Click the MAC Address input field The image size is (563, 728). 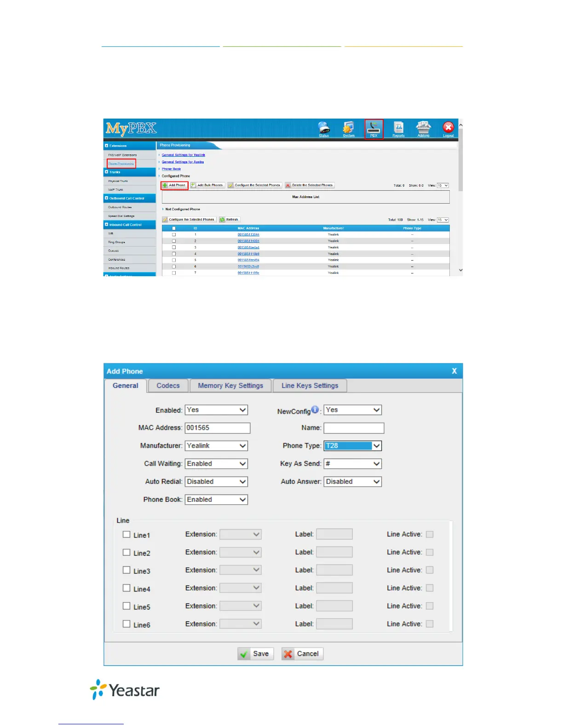pyautogui.click(x=218, y=428)
